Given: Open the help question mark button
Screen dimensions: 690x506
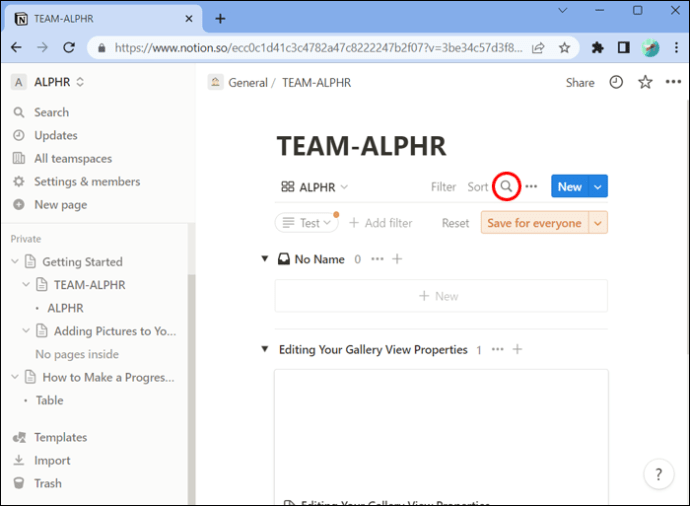Looking at the screenshot, I should click(658, 474).
